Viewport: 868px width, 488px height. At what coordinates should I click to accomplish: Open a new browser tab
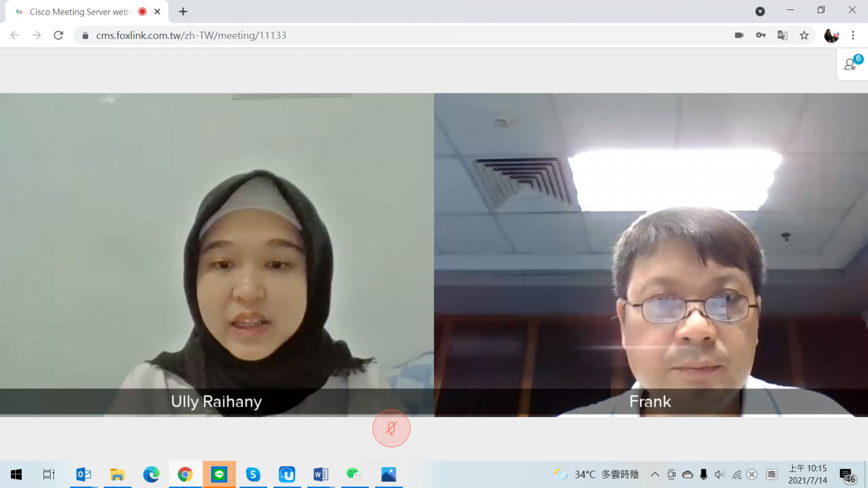click(x=183, y=12)
